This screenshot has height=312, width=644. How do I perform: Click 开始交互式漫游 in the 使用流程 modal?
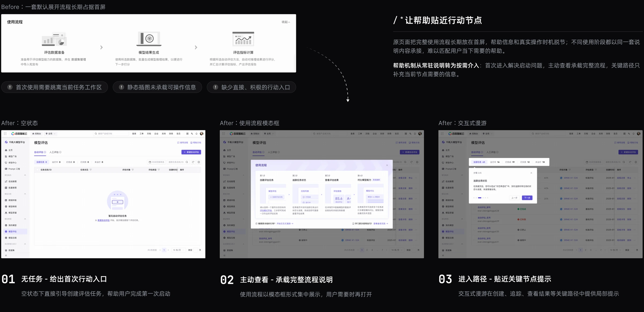(x=285, y=224)
